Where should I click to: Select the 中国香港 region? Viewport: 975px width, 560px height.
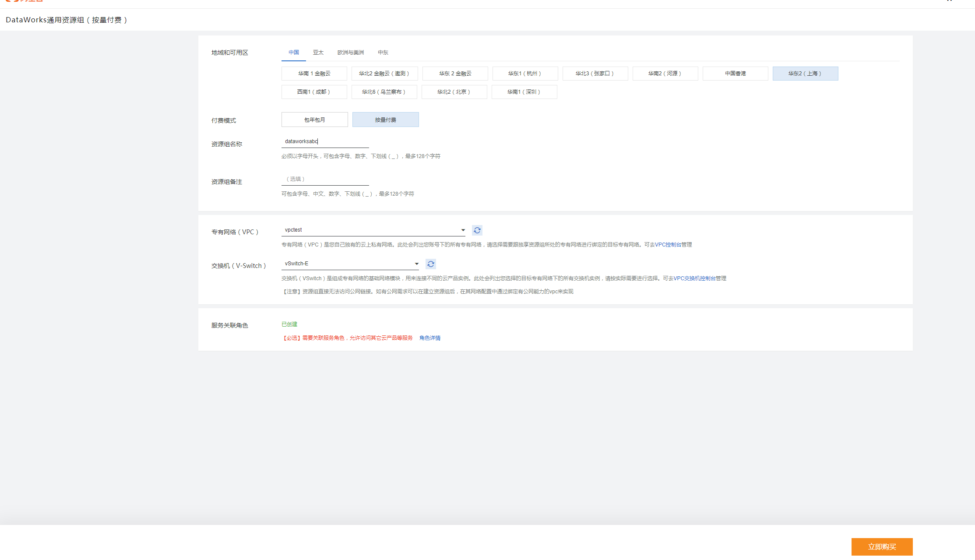pyautogui.click(x=735, y=73)
